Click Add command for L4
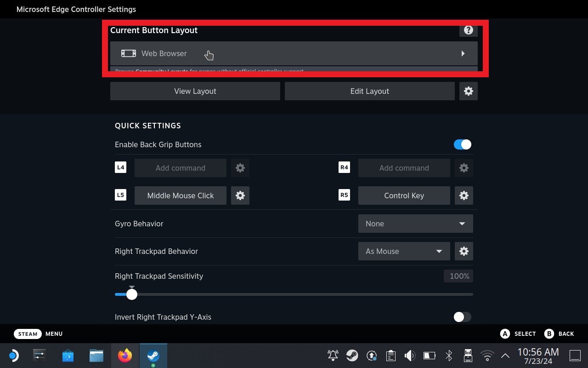The width and height of the screenshot is (588, 368). click(180, 168)
